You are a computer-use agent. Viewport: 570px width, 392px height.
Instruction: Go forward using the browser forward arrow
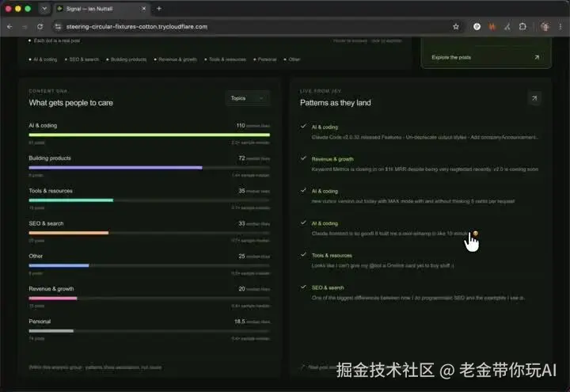(25, 27)
